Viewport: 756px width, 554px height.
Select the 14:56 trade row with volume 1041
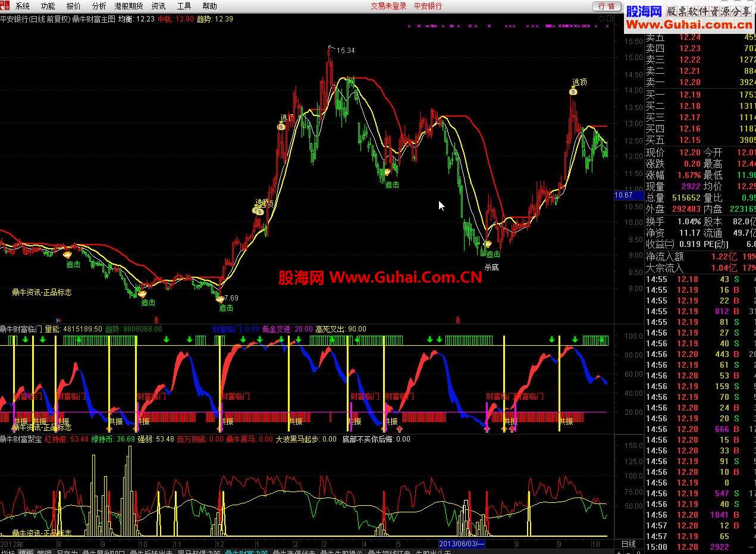(x=701, y=515)
